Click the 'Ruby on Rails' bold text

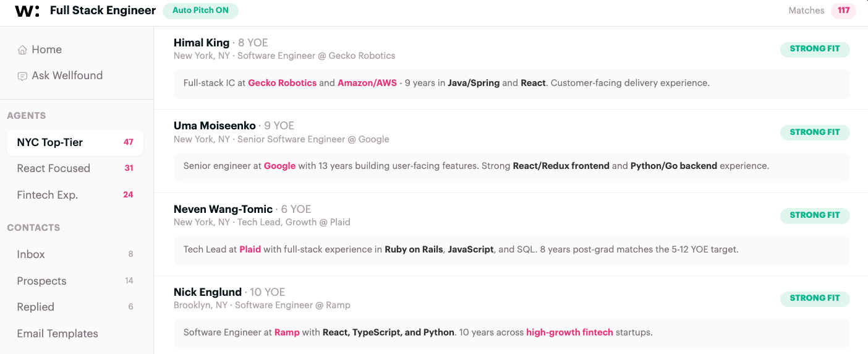click(414, 249)
